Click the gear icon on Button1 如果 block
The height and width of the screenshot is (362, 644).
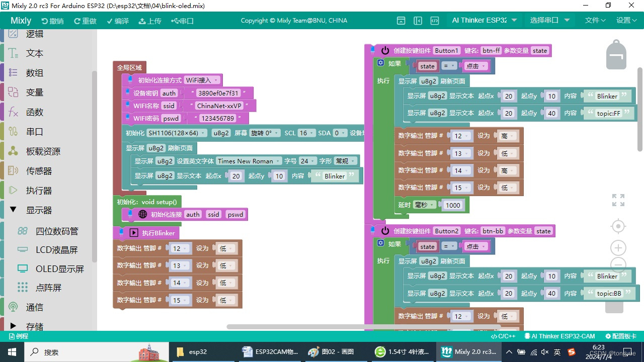pyautogui.click(x=380, y=63)
